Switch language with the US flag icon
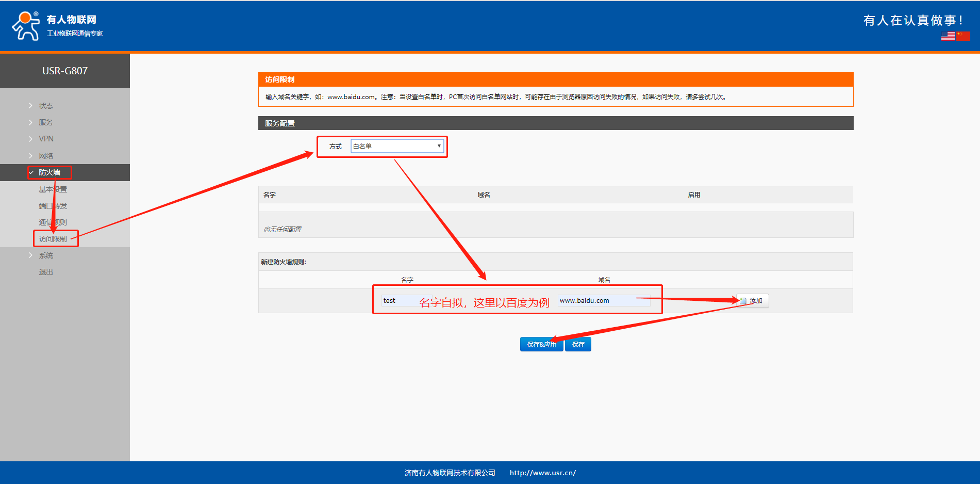 click(948, 36)
